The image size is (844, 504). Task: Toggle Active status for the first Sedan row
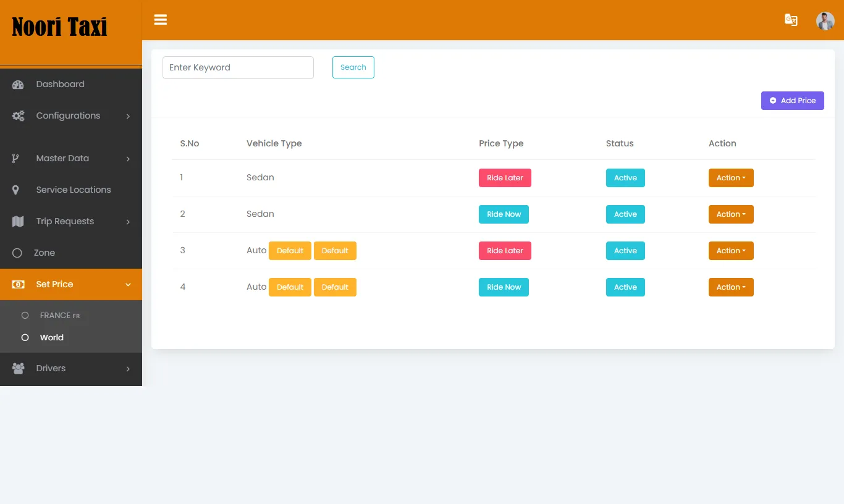tap(625, 177)
